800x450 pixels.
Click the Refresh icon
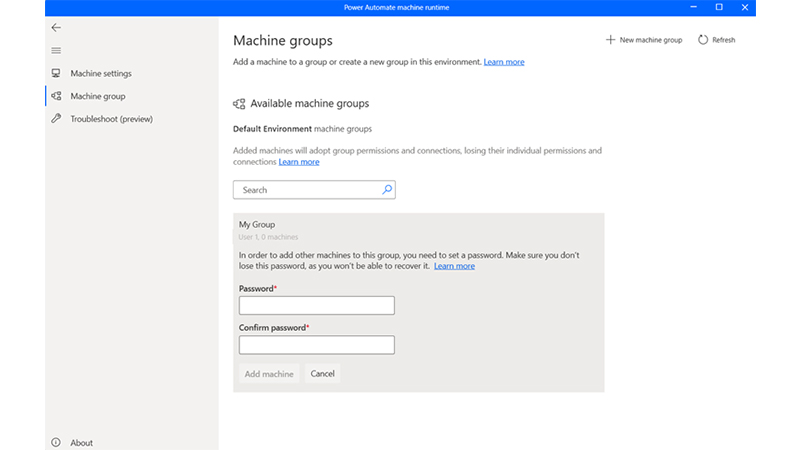[x=703, y=40]
